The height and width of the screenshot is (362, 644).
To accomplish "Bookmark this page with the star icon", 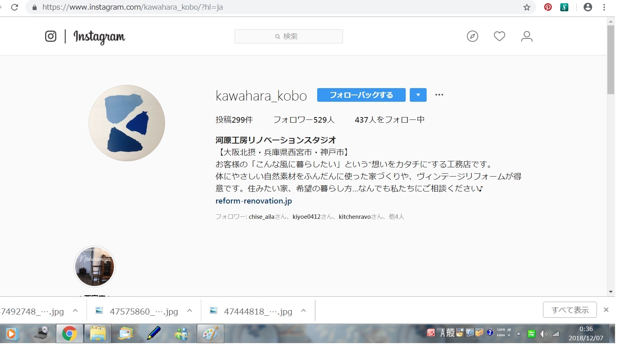I will pyautogui.click(x=526, y=7).
